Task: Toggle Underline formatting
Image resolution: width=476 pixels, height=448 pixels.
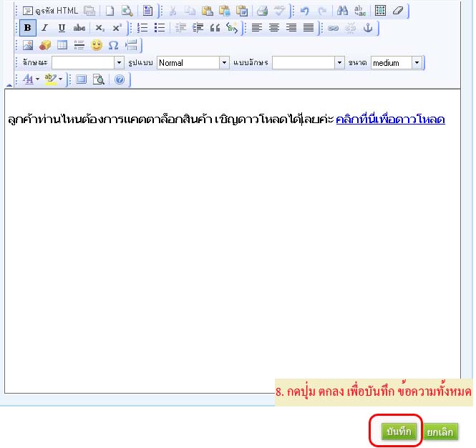Action: pyautogui.click(x=62, y=28)
